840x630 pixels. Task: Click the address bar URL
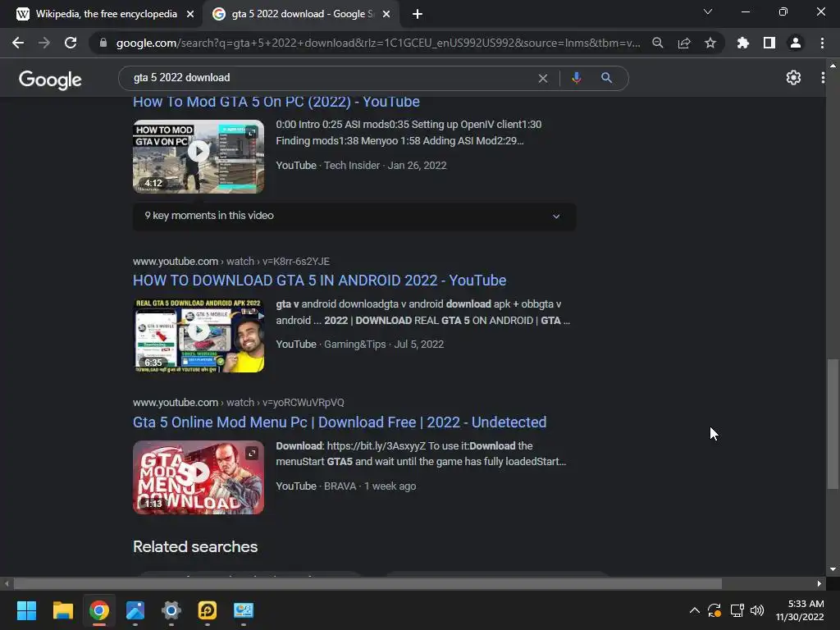click(x=377, y=43)
